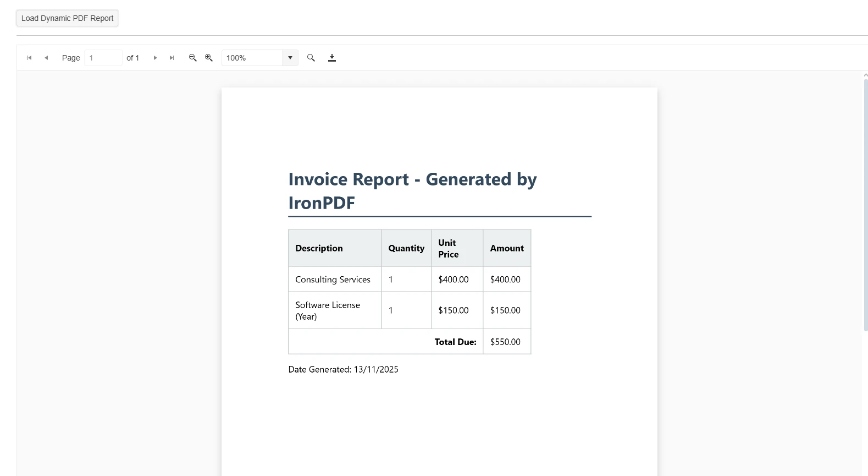Click the Invoice Report heading
The width and height of the screenshot is (868, 476).
point(412,191)
